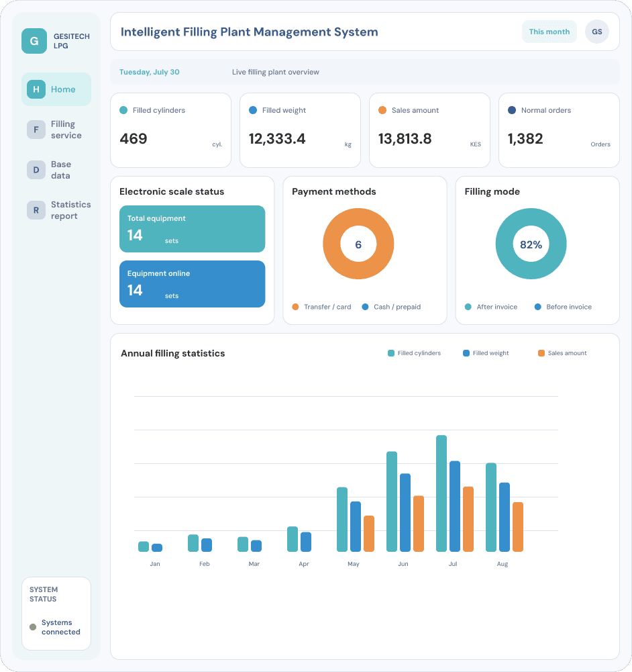Viewport: 632px width, 672px height.
Task: Click the Payment methods donut chart
Action: (358, 244)
